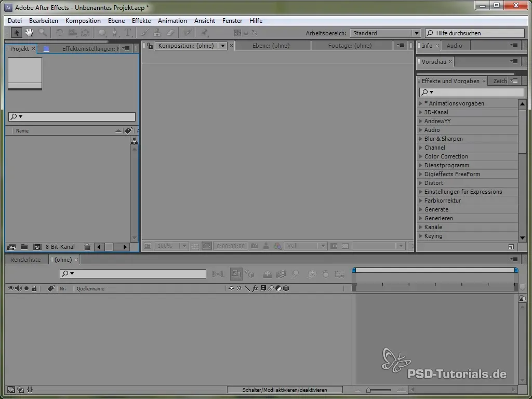The width and height of the screenshot is (532, 399).
Task: Create a new folder in Projekt panel
Action: coord(24,247)
